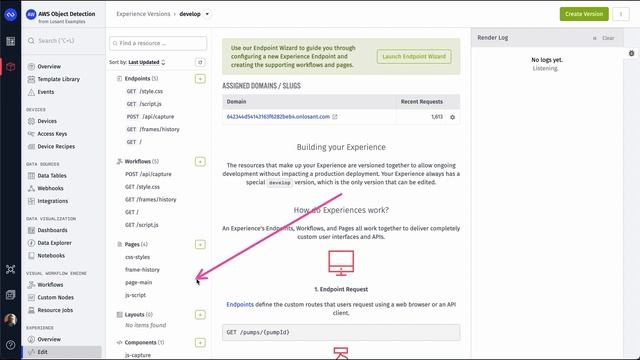Viewport: 640px width, 360px height.
Task: Select the red application cube icon
Action: (10, 67)
